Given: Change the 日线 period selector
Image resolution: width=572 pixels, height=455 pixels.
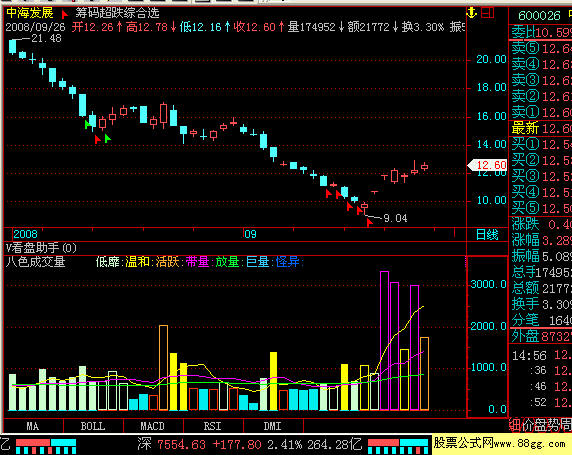Looking at the screenshot, I should [487, 235].
